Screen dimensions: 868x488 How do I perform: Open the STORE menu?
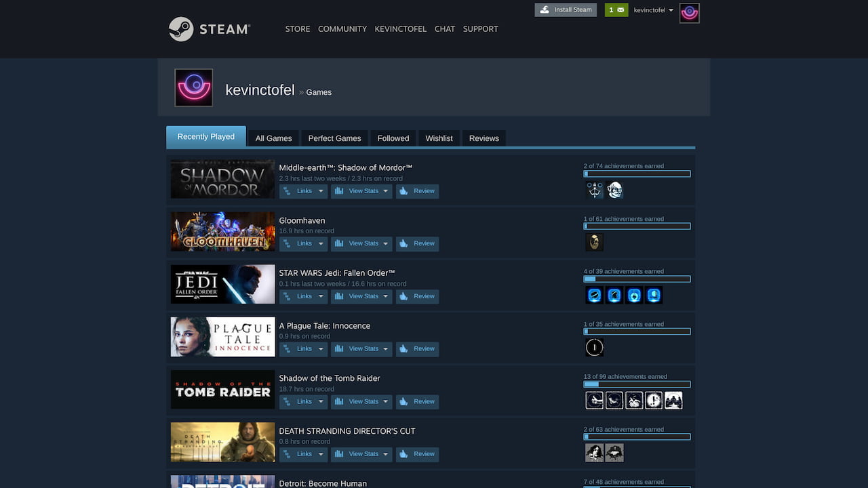tap(298, 29)
